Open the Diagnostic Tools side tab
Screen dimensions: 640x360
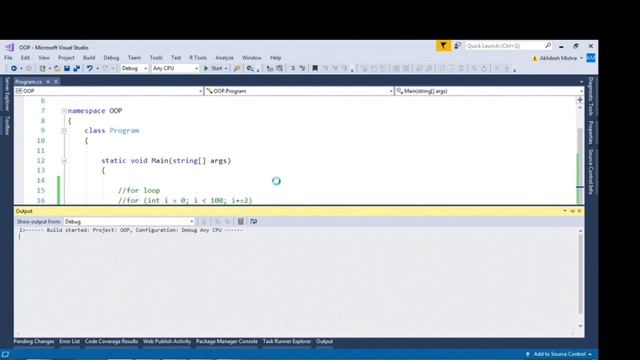(591, 96)
